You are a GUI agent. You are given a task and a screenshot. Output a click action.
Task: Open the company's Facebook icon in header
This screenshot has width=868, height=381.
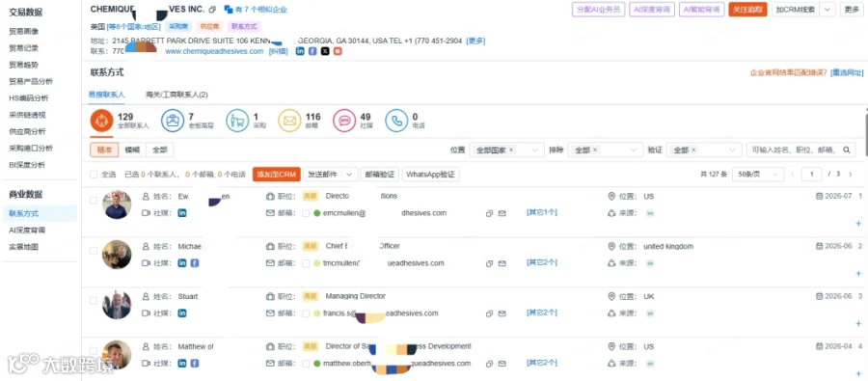pos(312,51)
